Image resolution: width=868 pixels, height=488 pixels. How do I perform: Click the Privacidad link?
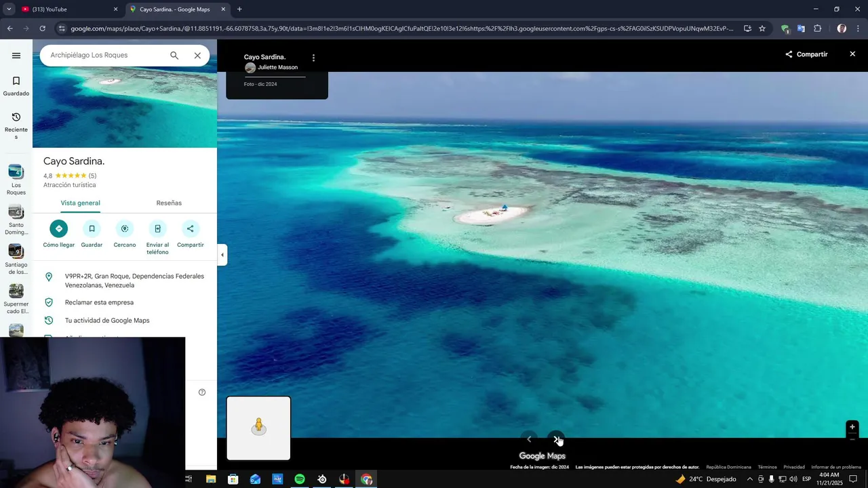tap(794, 467)
